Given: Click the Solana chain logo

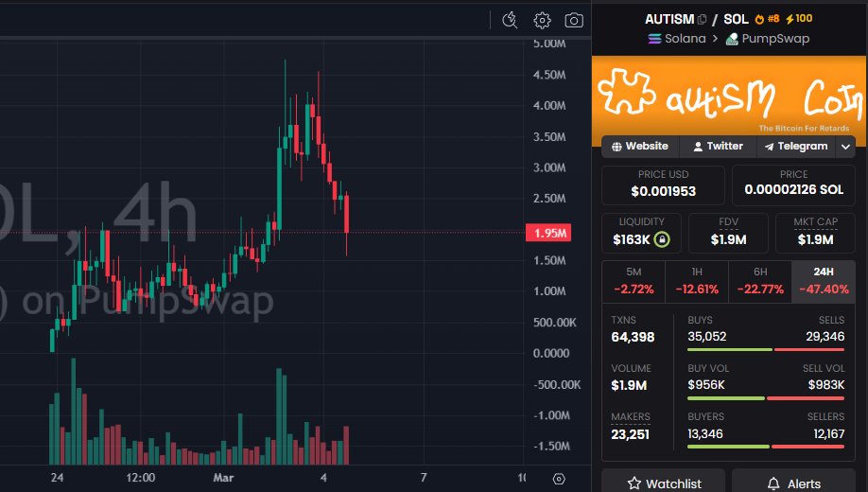Looking at the screenshot, I should tap(654, 39).
